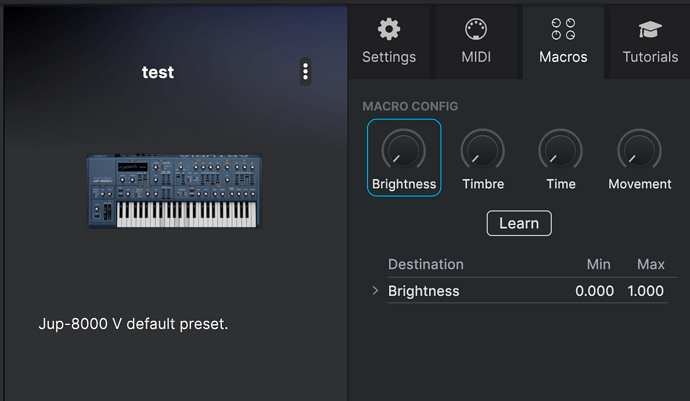690x401 pixels.
Task: Click the Brightness macro knob
Action: pos(404,150)
